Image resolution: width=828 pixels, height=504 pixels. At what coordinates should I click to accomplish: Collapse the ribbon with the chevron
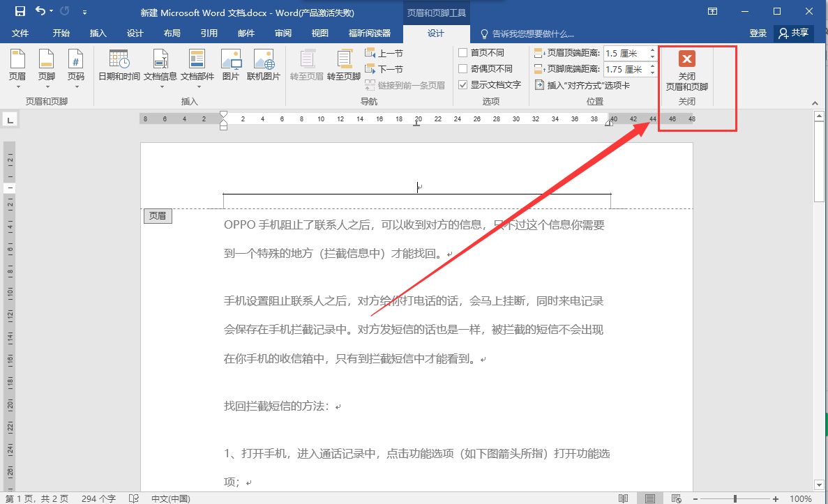[815, 103]
